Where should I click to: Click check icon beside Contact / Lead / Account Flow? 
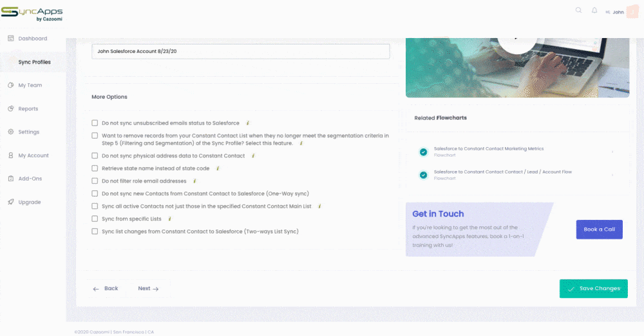click(423, 175)
